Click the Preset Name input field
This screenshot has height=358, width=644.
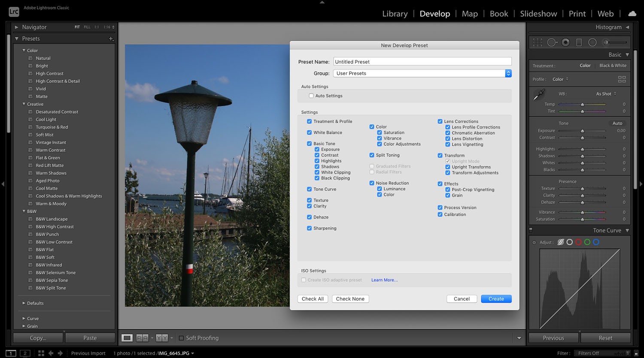[x=422, y=61]
